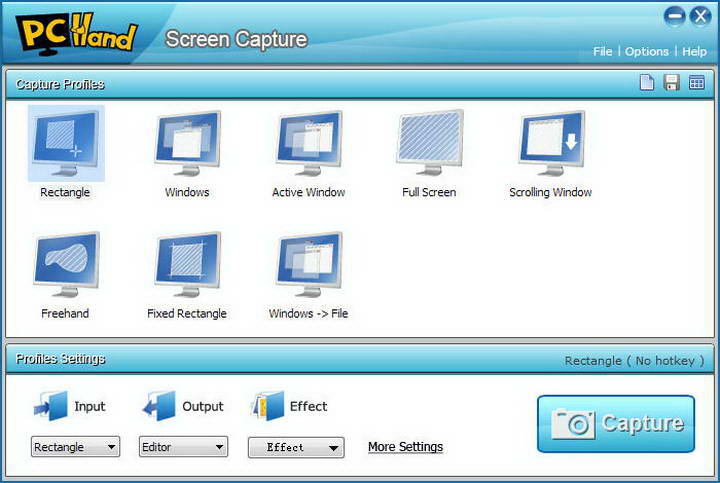The image size is (720, 483).
Task: Open the Help menu
Action: [x=694, y=51]
